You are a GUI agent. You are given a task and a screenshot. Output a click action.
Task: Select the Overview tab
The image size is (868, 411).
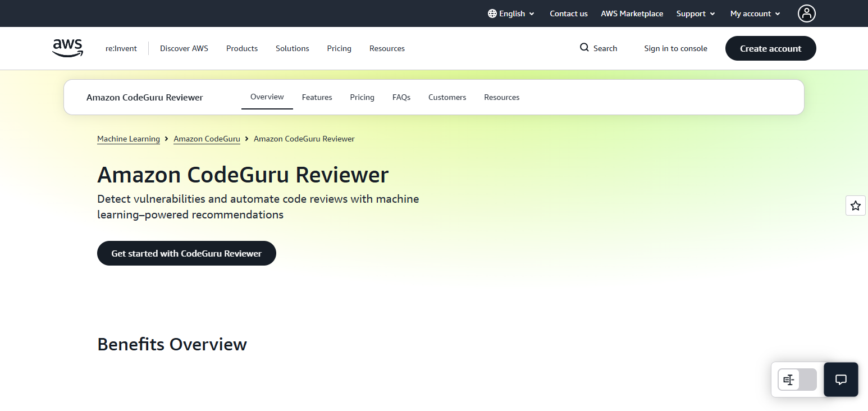(267, 97)
